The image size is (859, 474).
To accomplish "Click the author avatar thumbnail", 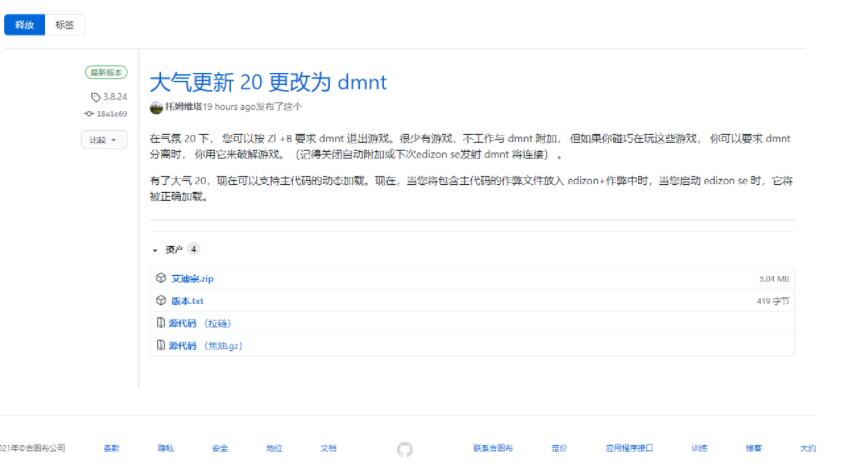I will [x=156, y=107].
